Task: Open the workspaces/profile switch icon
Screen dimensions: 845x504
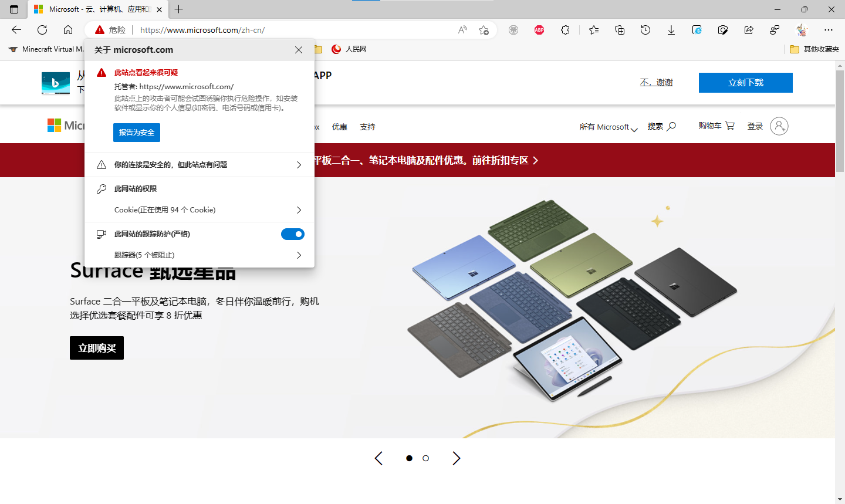Action: (x=775, y=30)
